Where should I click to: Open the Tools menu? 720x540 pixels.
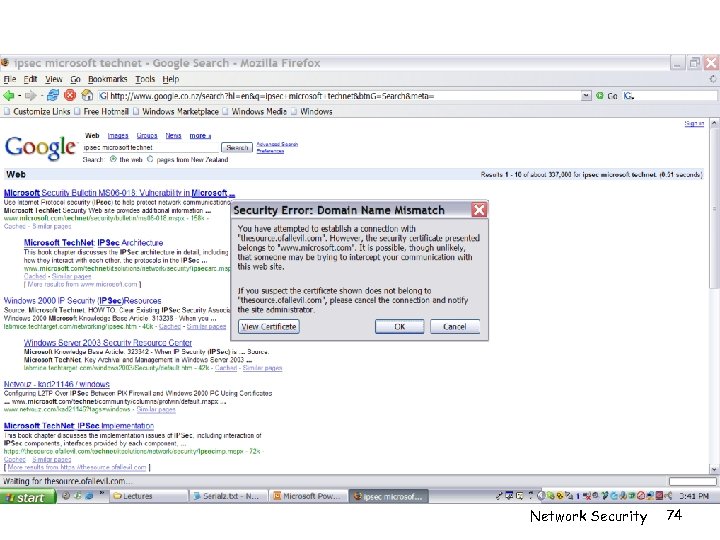coord(145,79)
